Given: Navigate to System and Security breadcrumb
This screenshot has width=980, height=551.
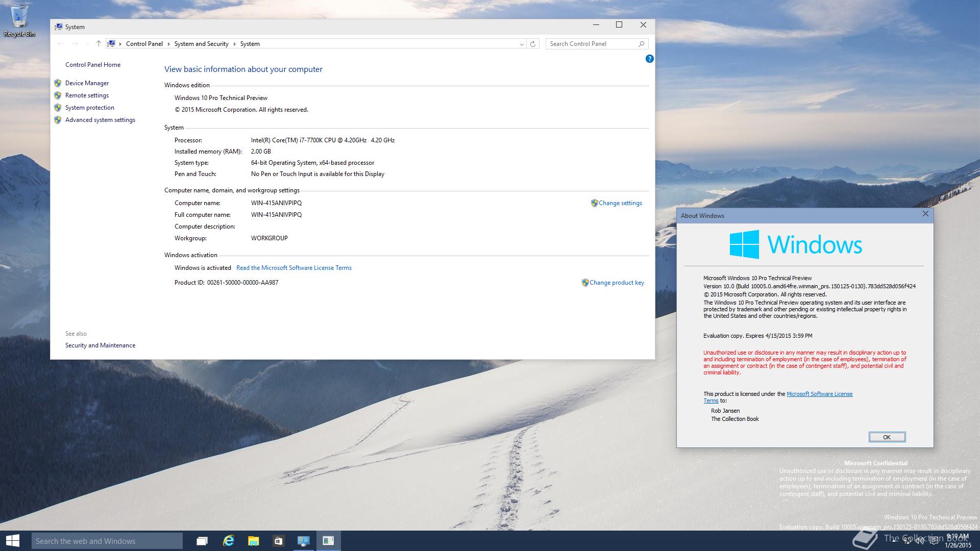Looking at the screenshot, I should 202,44.
